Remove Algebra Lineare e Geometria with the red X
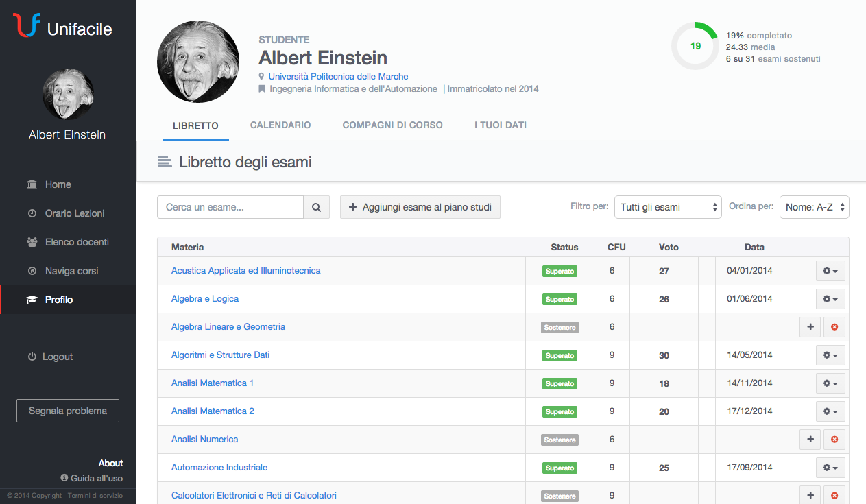 [834, 327]
